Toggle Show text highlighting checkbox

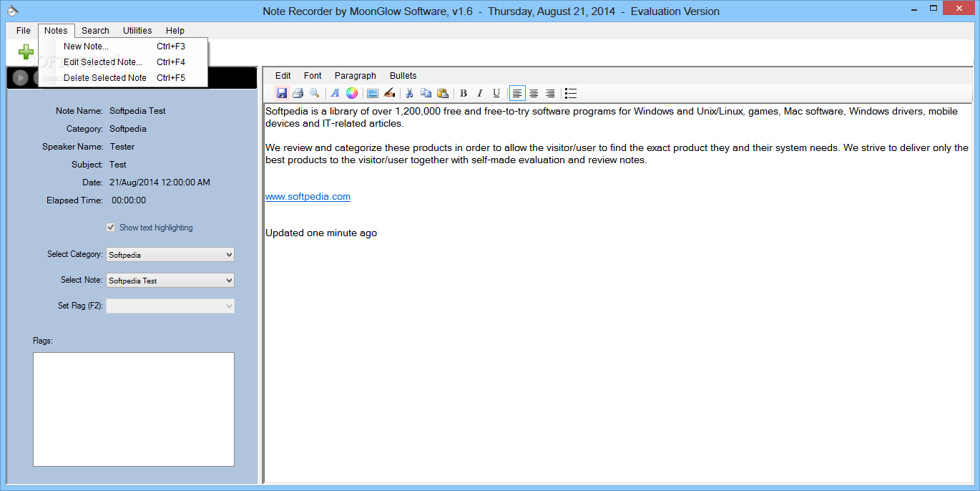coord(111,228)
